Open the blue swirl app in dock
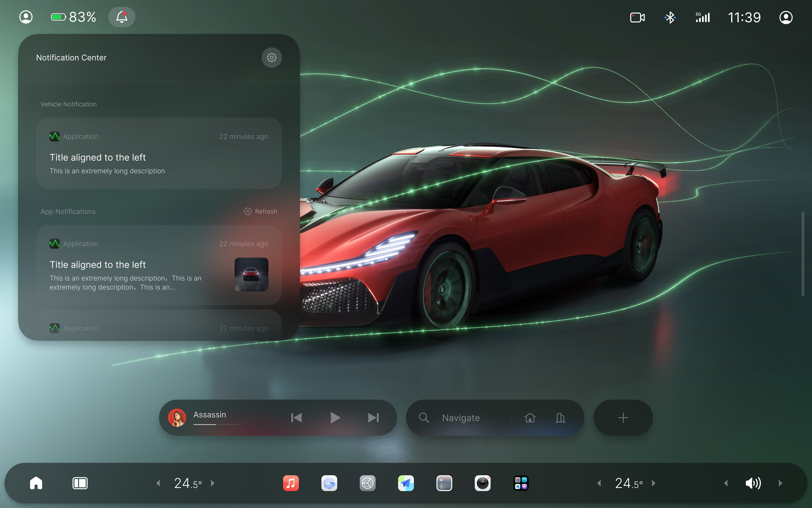 (x=329, y=483)
